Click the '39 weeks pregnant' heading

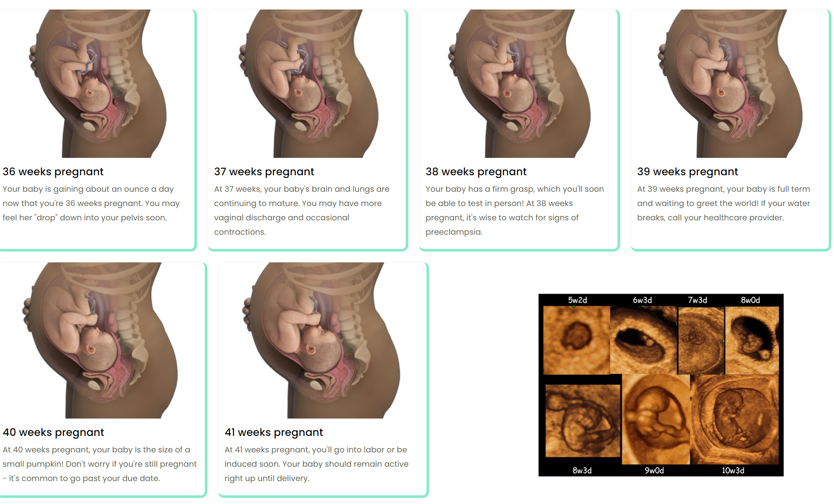coord(687,172)
